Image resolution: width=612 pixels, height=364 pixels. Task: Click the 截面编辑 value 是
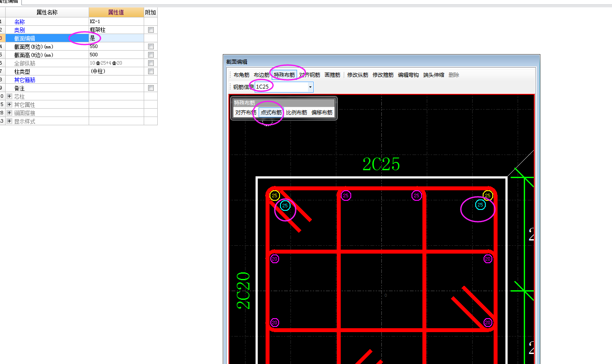pos(116,38)
